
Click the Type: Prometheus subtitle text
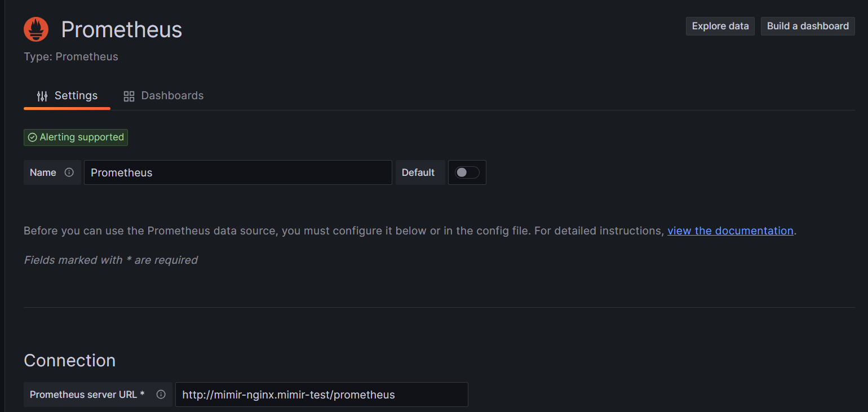[x=71, y=56]
